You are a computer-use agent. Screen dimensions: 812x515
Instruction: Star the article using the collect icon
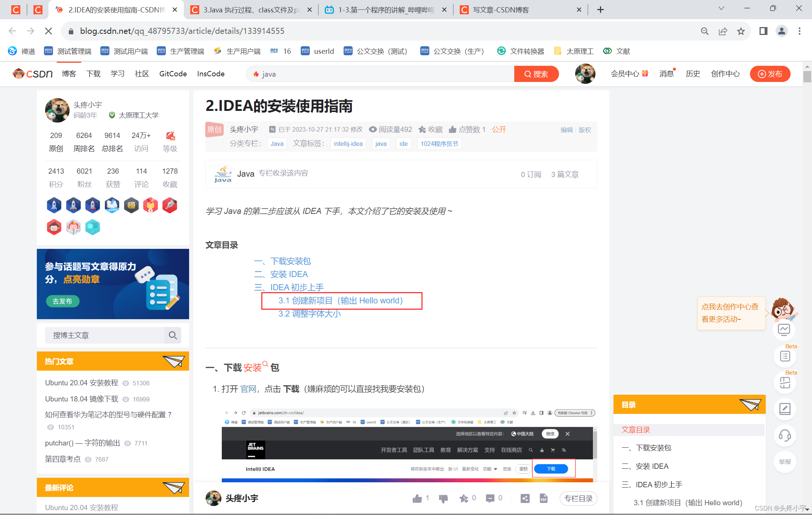[x=464, y=498]
